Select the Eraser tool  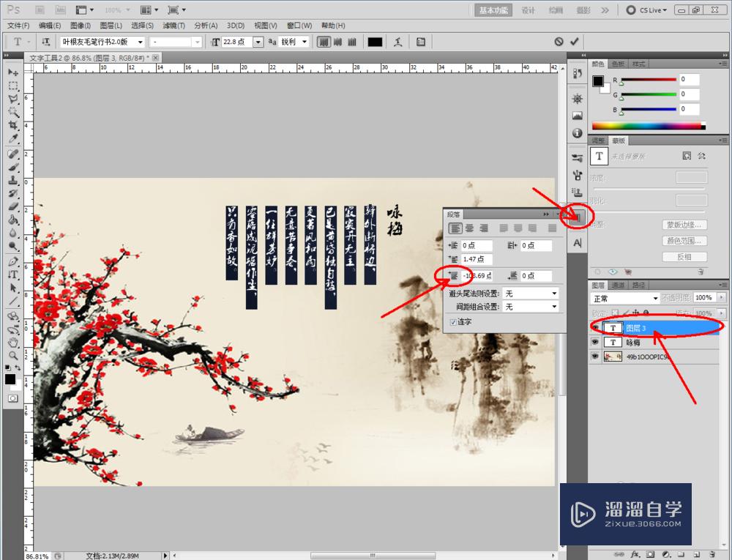pos(13,206)
